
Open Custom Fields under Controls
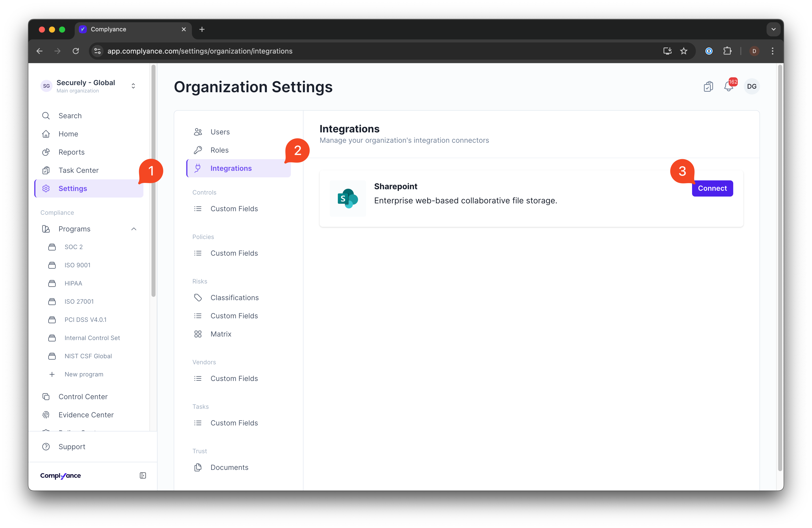[x=239, y=208]
